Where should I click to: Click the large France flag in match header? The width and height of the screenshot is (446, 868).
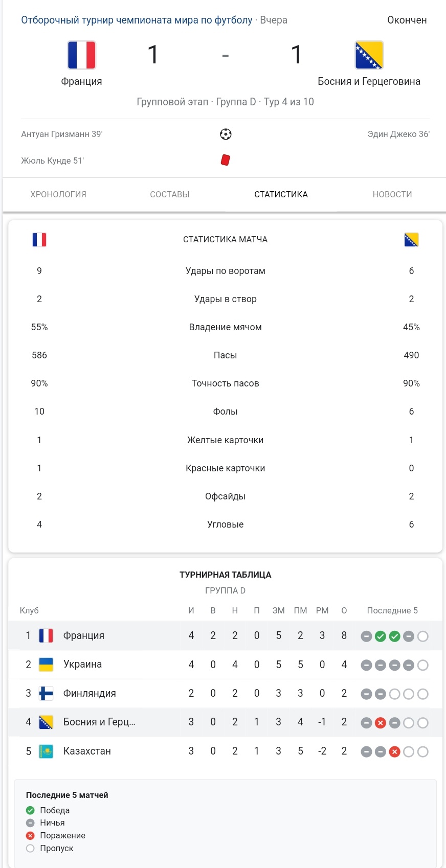pyautogui.click(x=82, y=55)
